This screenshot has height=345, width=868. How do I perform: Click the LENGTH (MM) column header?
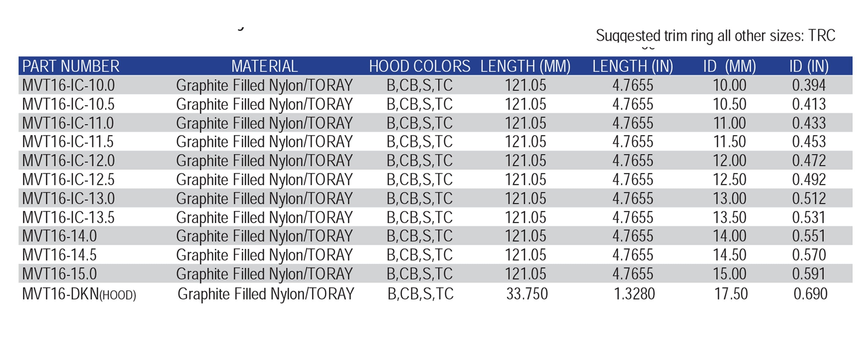525,66
